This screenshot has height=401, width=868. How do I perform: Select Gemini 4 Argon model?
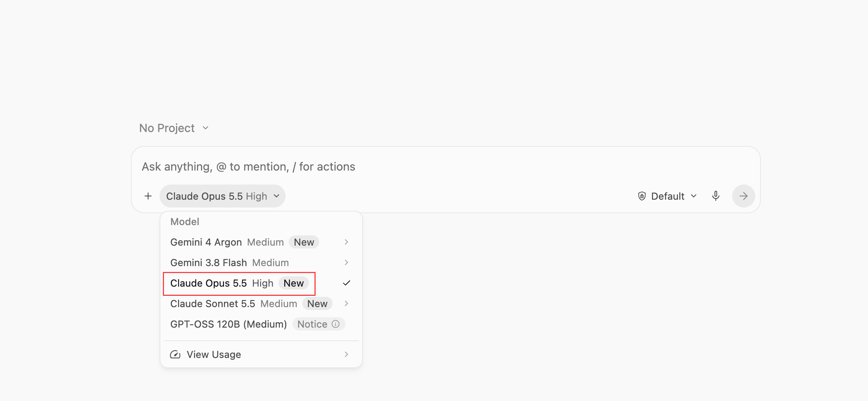pos(261,242)
